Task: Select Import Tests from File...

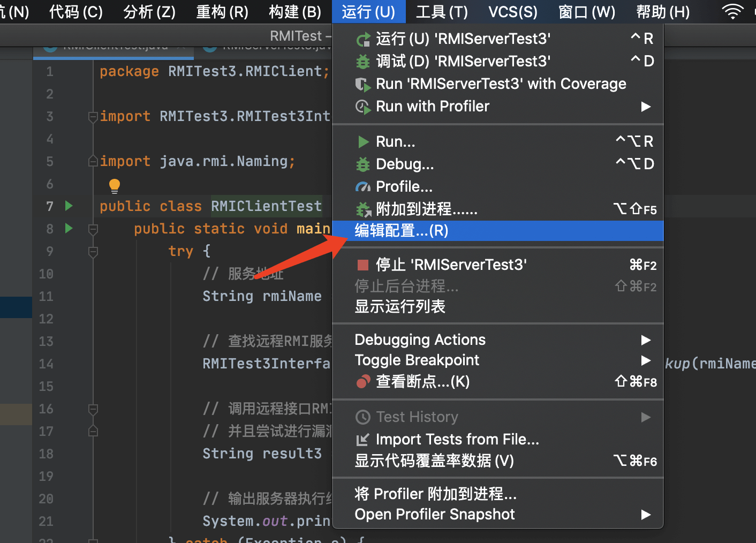Action: pyautogui.click(x=457, y=440)
